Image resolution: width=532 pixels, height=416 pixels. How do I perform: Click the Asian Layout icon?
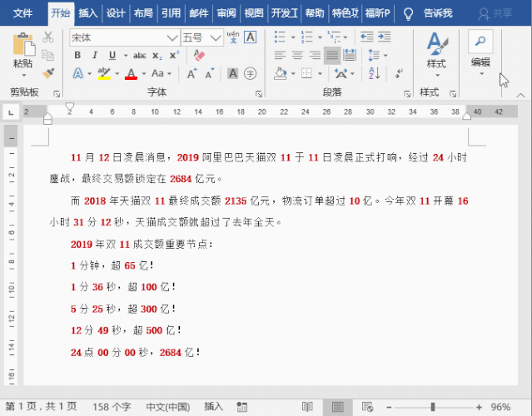pyautogui.click(x=341, y=73)
